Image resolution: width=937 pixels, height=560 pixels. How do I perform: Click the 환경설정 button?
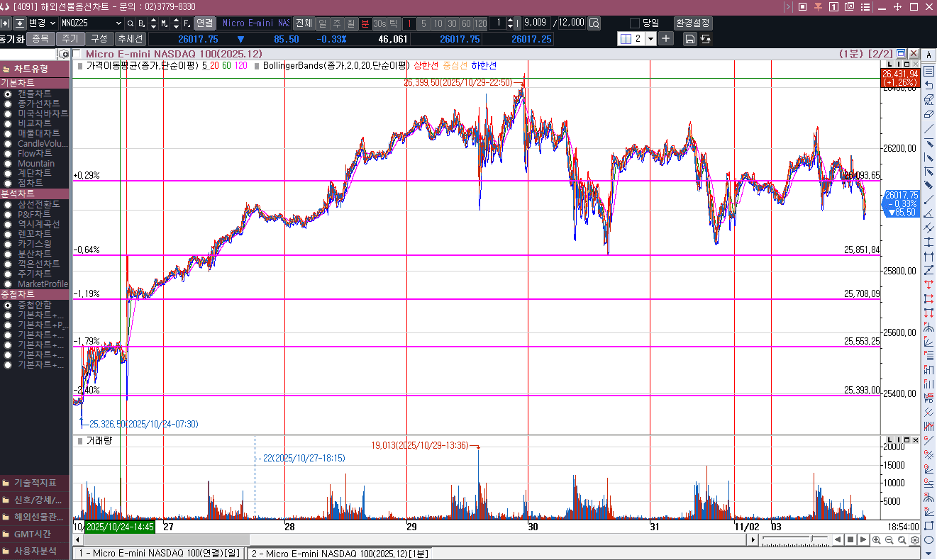[x=693, y=23]
